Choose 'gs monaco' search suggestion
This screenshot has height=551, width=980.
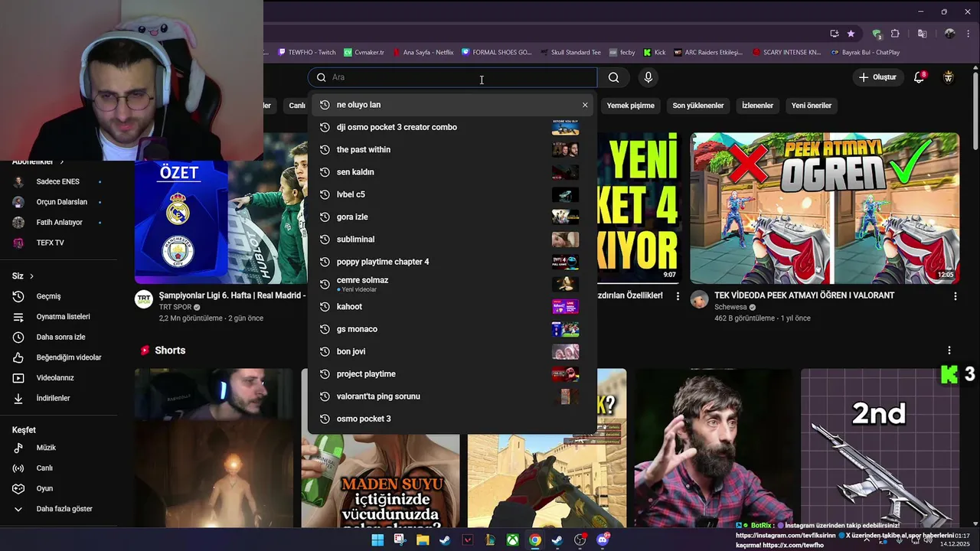[452, 329]
